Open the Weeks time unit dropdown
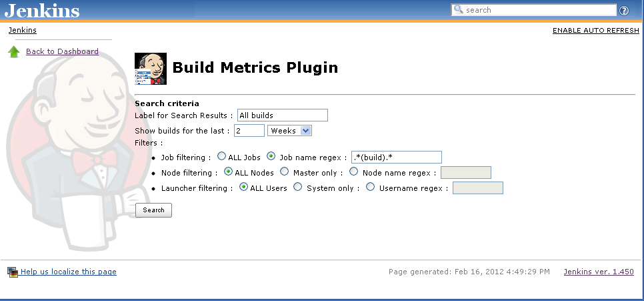The width and height of the screenshot is (644, 301). pos(289,131)
